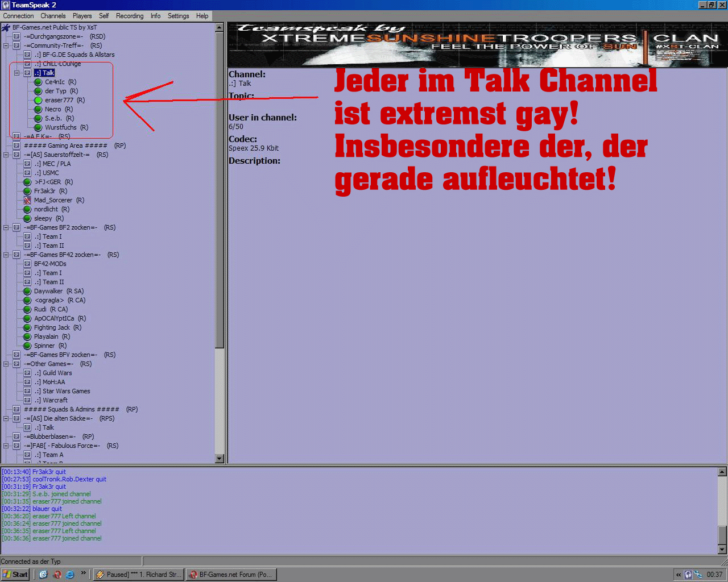This screenshot has width=728, height=582.
Task: Click the status icon next to Fighting Jack
Action: 27,327
